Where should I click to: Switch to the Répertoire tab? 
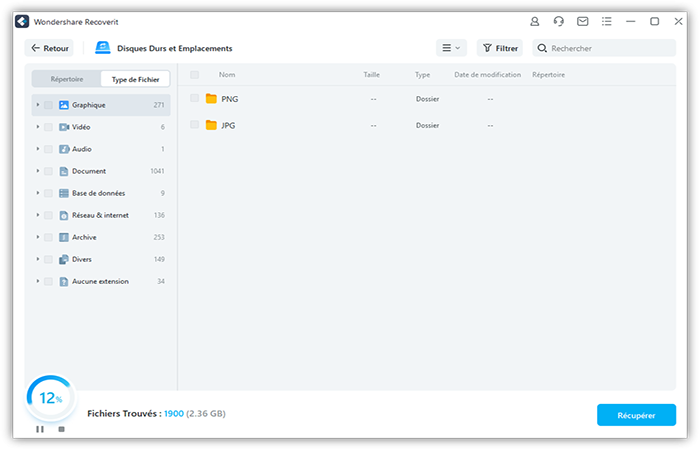[67, 79]
